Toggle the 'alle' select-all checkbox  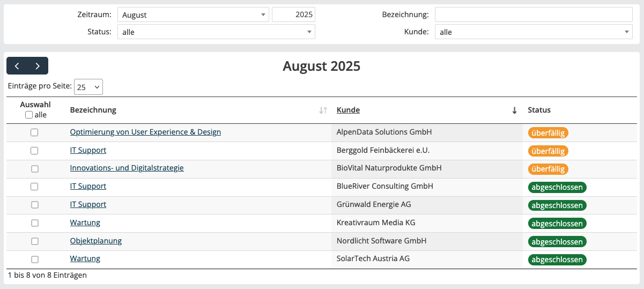(29, 115)
